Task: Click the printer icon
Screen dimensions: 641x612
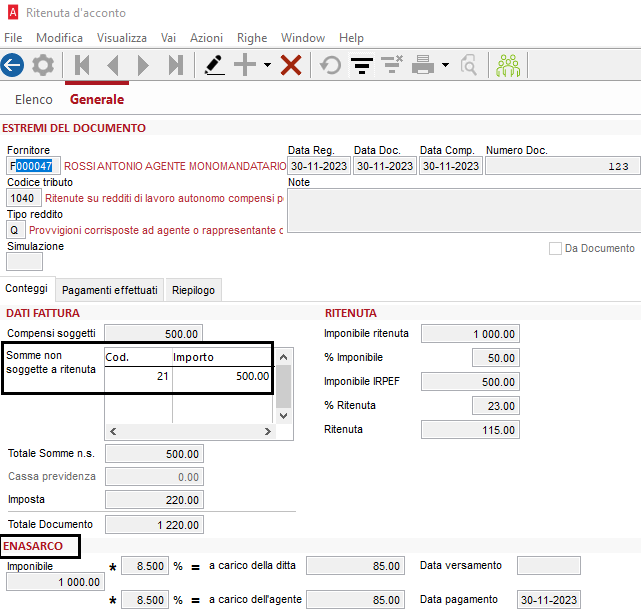Action: (x=423, y=65)
